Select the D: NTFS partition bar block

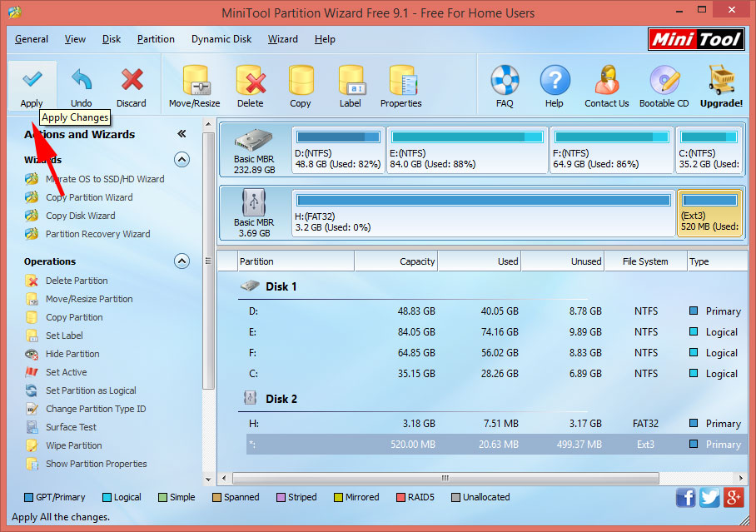click(338, 150)
